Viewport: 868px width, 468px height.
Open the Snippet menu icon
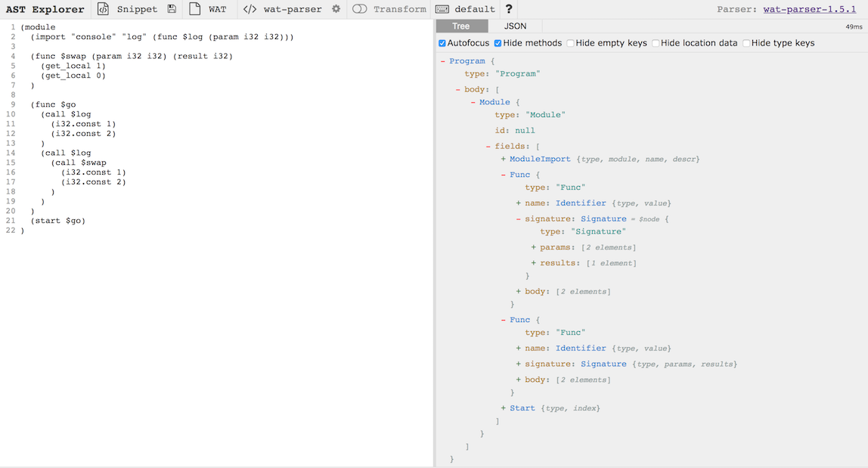[x=104, y=9]
